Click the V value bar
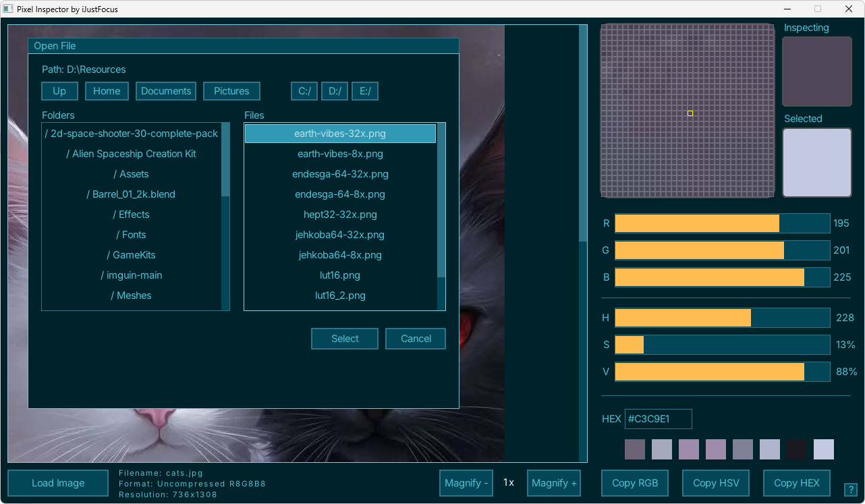This screenshot has width=865, height=504. pyautogui.click(x=722, y=372)
